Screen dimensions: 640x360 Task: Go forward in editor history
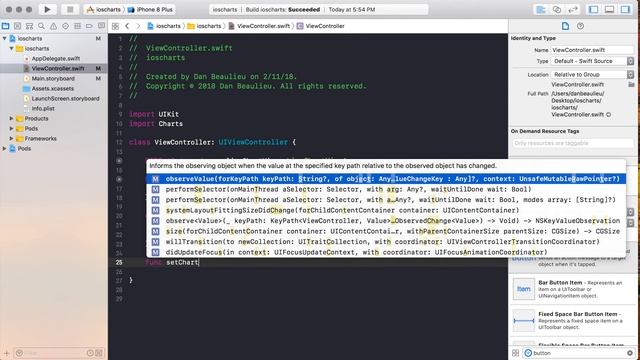pyautogui.click(x=138, y=26)
